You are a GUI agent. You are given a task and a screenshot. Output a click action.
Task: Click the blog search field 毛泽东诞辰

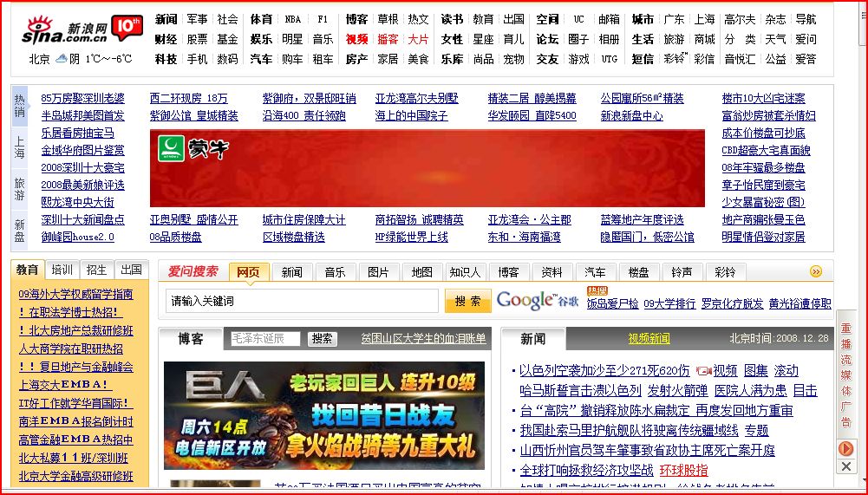[265, 338]
